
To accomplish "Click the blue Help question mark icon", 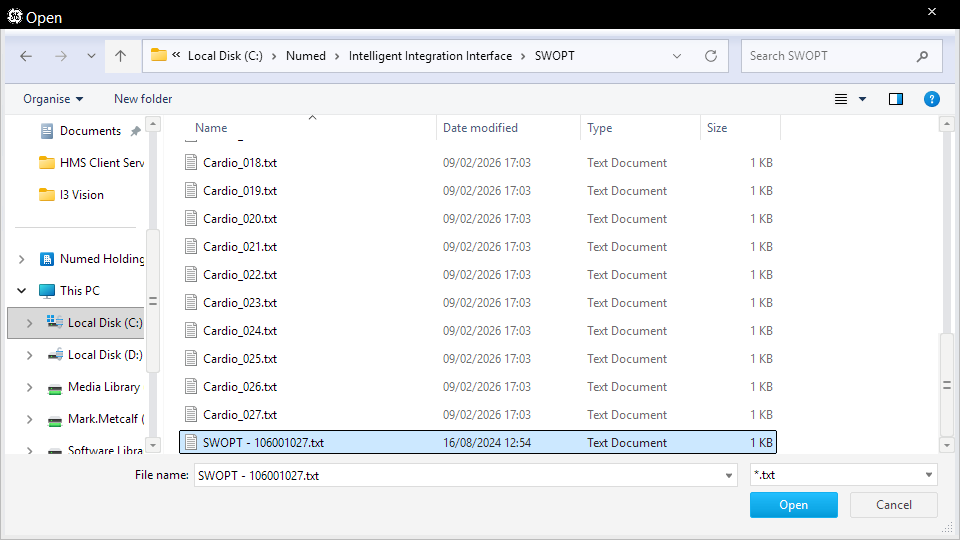I will 931,99.
